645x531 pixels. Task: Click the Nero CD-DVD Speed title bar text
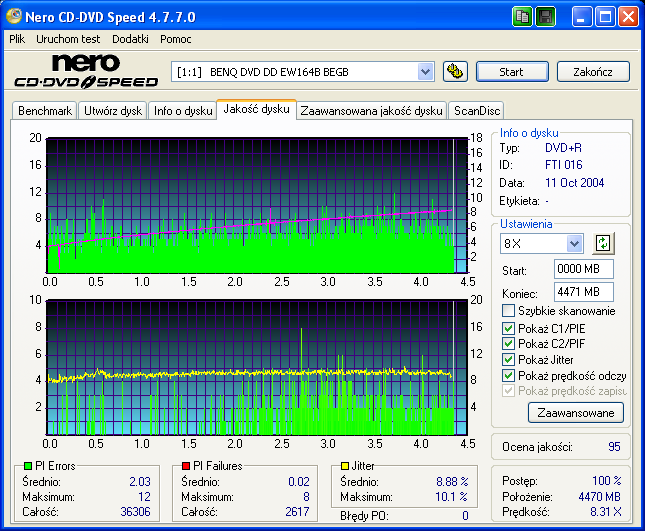(110, 17)
